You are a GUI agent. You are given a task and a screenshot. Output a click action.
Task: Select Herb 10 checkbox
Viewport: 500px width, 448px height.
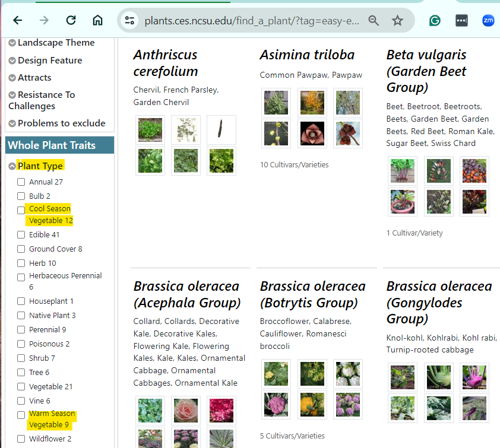[x=21, y=263]
